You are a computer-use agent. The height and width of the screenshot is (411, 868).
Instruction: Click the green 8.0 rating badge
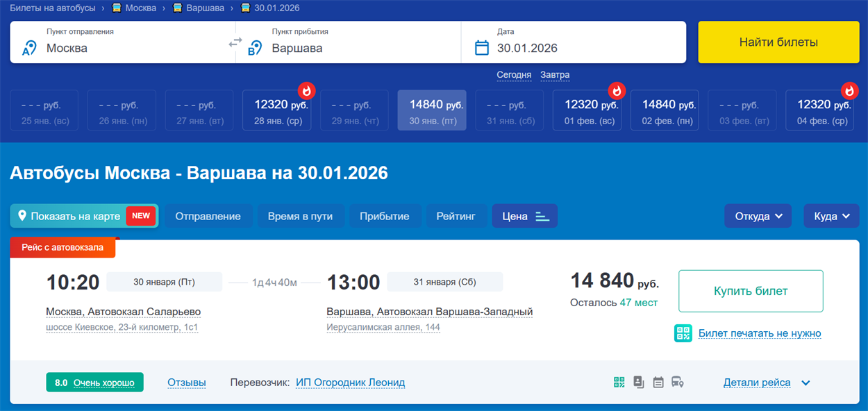94,382
